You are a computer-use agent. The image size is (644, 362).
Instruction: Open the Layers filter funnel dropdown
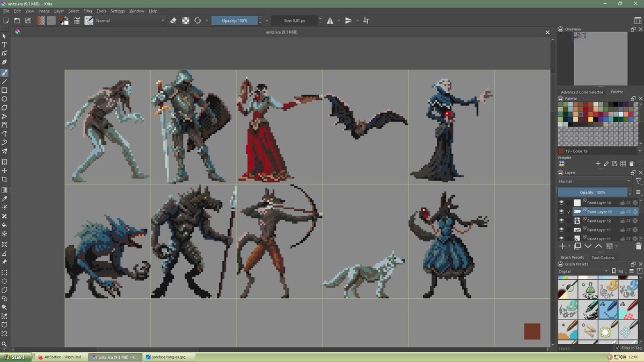[x=638, y=181]
